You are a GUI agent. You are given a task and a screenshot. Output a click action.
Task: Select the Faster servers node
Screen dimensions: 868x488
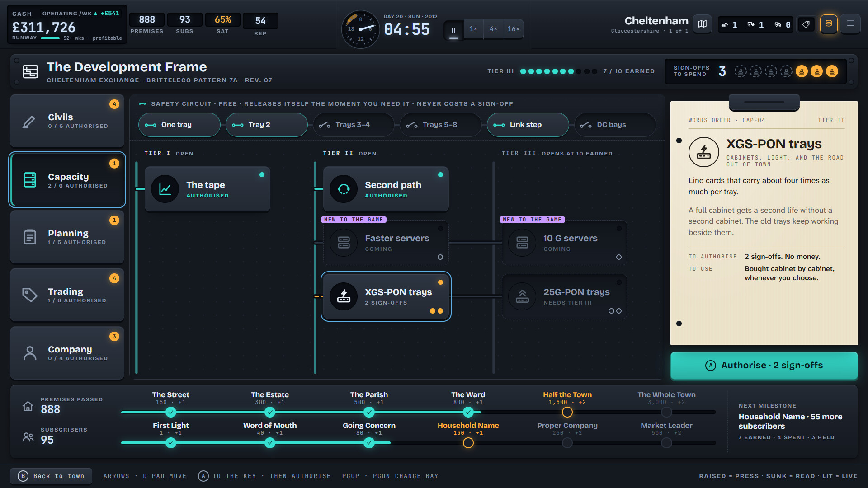click(386, 243)
